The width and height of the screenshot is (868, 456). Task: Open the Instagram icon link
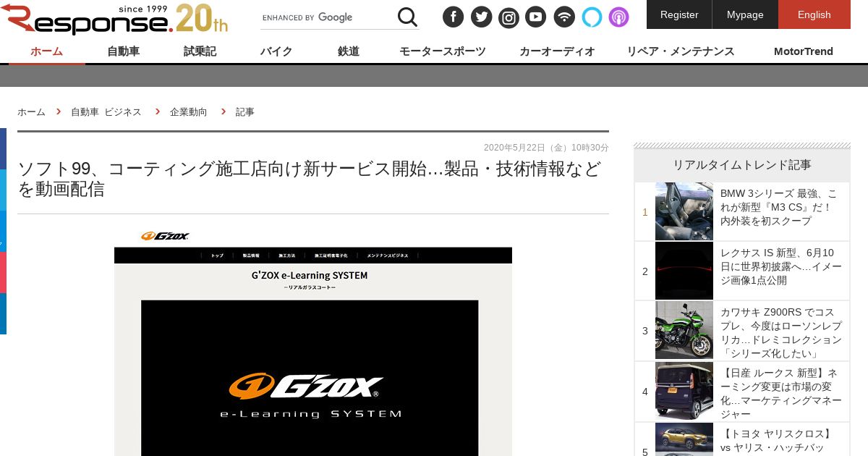(509, 17)
